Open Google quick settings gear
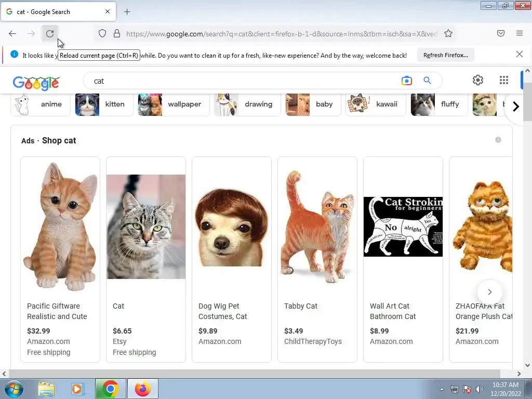Viewport: 532px width, 399px height. pyautogui.click(x=478, y=80)
